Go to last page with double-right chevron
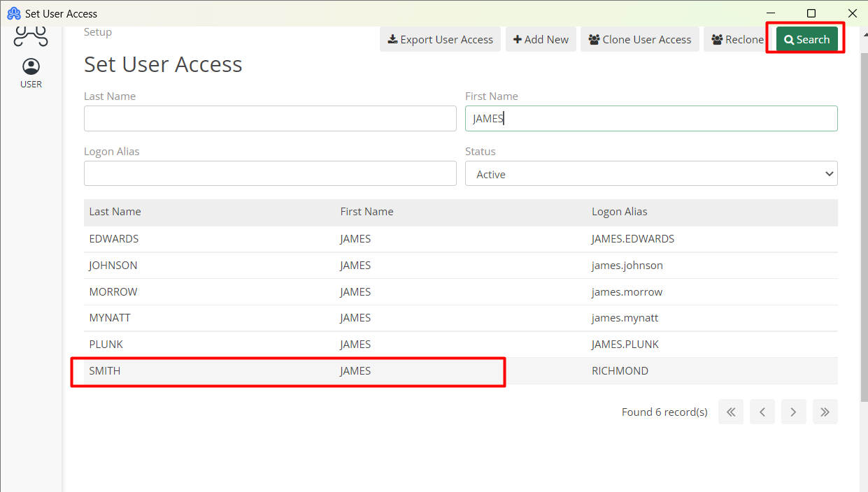 coord(825,412)
